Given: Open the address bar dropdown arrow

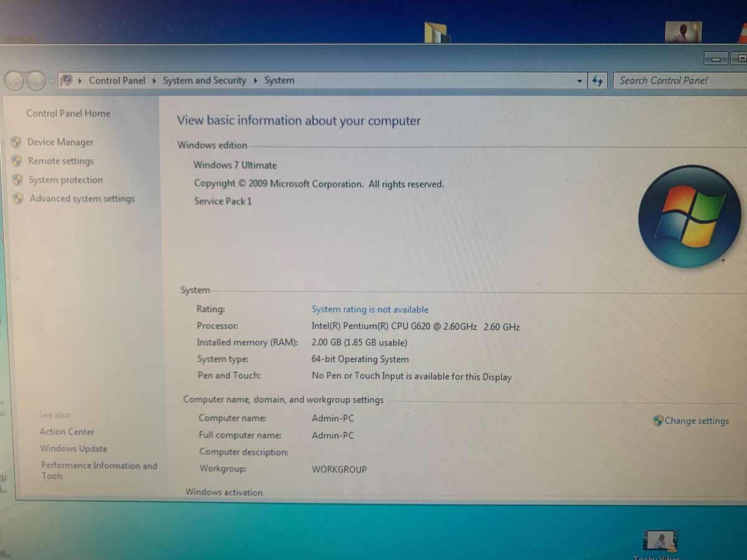Looking at the screenshot, I should (x=579, y=80).
